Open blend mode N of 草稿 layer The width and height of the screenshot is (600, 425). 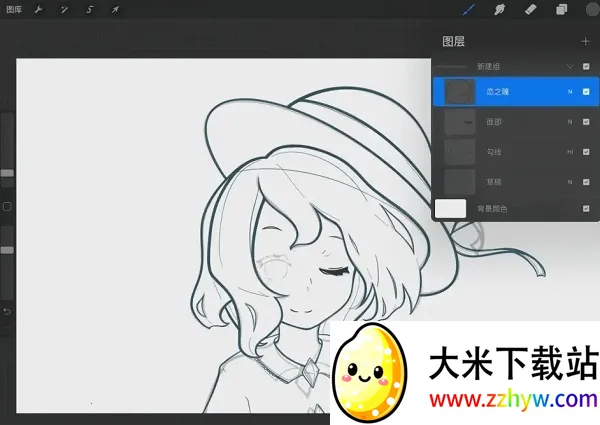[570, 182]
